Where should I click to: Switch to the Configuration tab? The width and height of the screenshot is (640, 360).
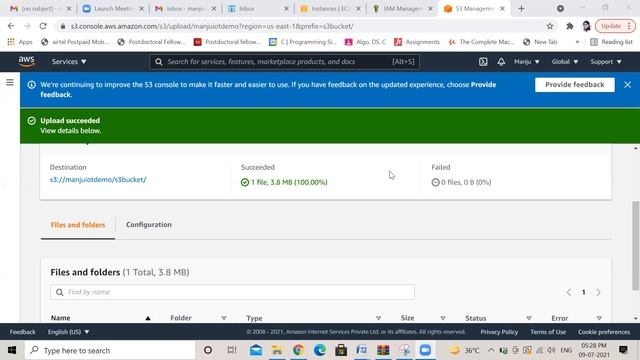[149, 225]
